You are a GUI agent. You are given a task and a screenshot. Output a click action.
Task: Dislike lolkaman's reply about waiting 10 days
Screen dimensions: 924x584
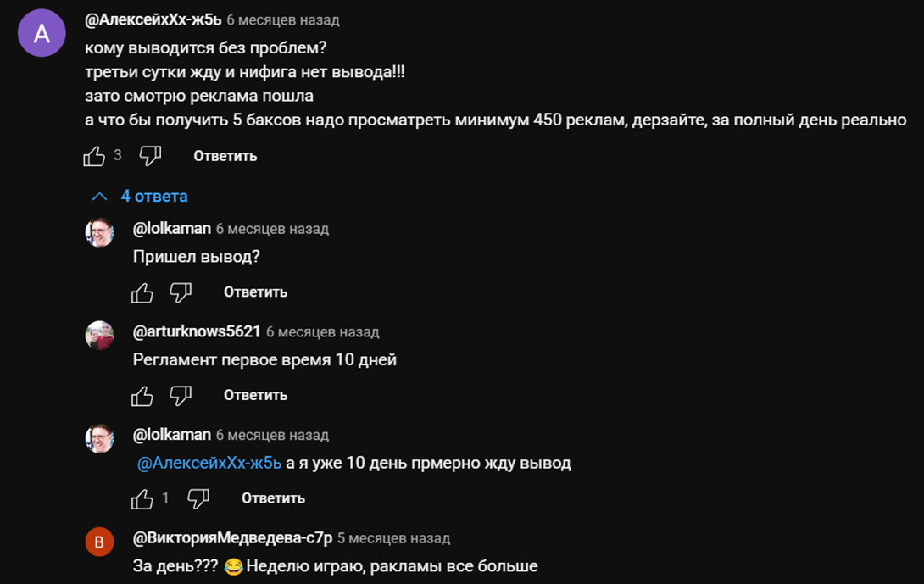198,499
